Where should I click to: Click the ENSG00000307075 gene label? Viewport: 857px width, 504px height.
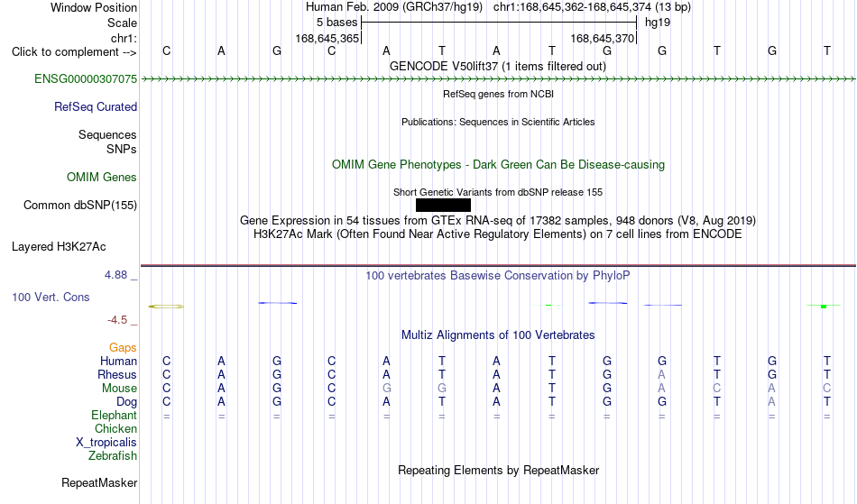coord(86,79)
